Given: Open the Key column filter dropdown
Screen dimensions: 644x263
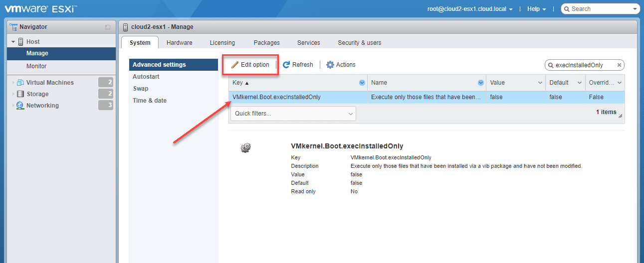Looking at the screenshot, I should click(362, 83).
